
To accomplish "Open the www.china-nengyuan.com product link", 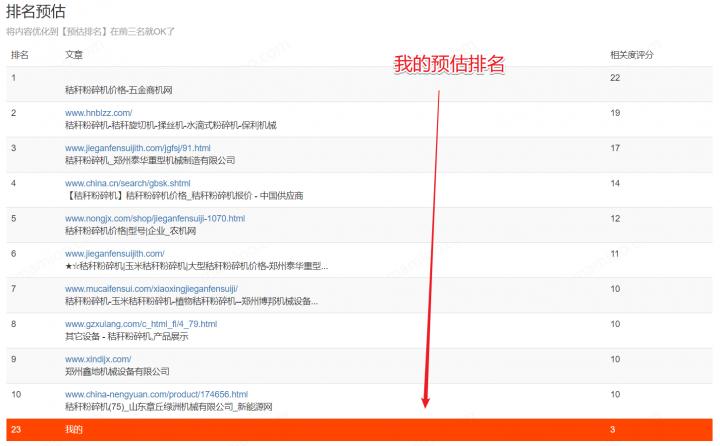I will pos(155,394).
